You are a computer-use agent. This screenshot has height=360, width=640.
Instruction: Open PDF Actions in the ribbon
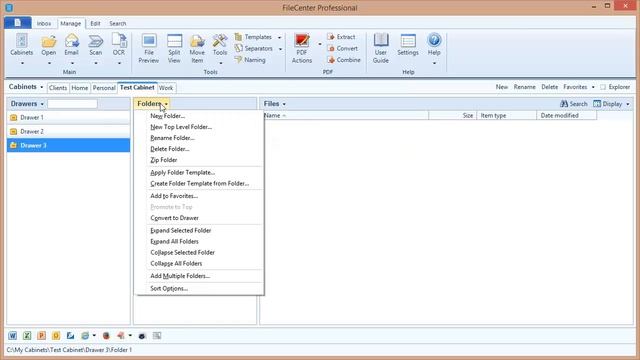pyautogui.click(x=302, y=48)
